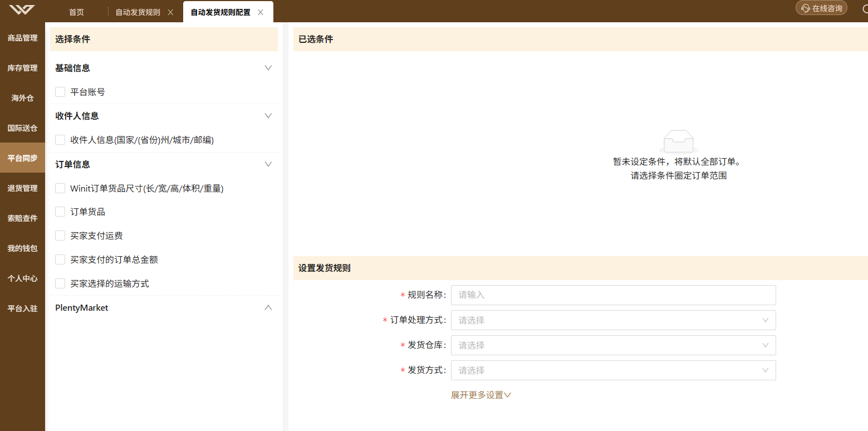Click the 选择条件 panel header

(x=164, y=40)
